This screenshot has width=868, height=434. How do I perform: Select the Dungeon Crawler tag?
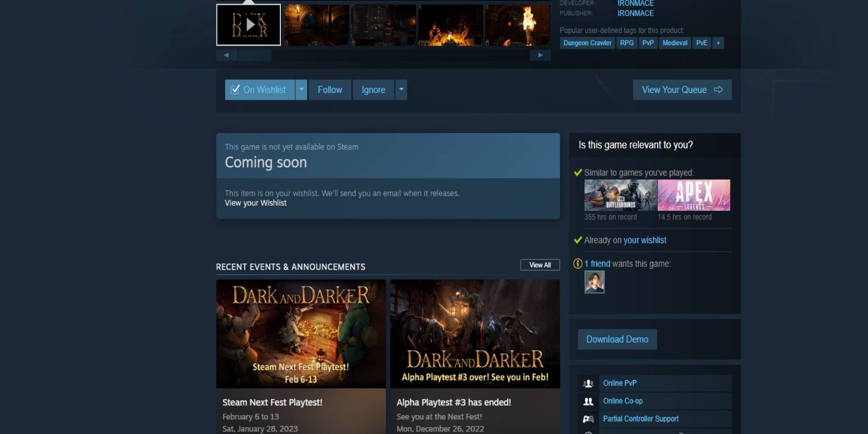click(587, 43)
